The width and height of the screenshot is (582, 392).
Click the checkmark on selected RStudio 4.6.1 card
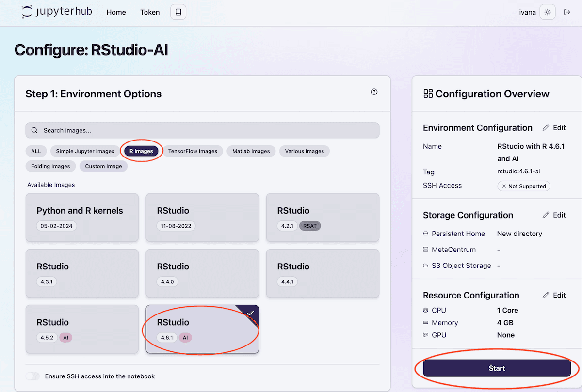point(251,313)
